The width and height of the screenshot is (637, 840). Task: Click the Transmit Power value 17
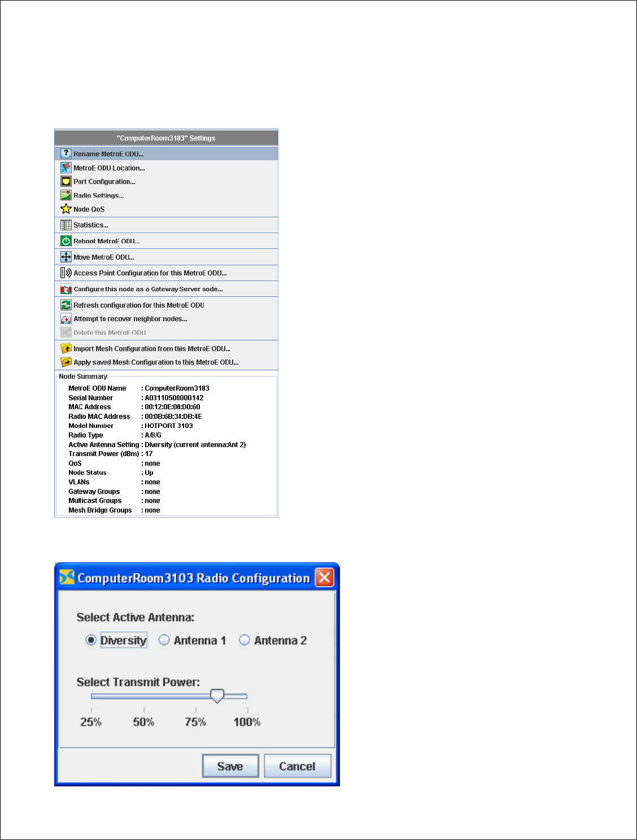coord(149,454)
